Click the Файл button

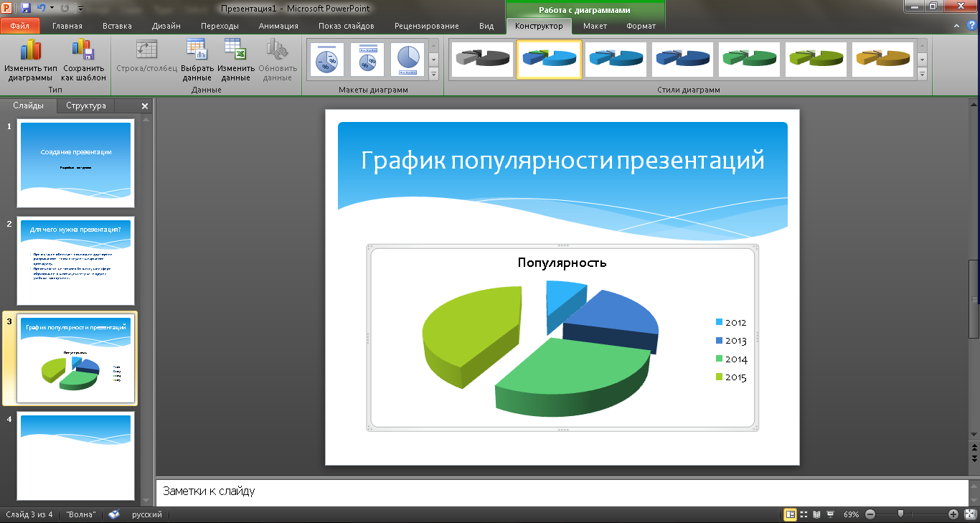point(20,26)
